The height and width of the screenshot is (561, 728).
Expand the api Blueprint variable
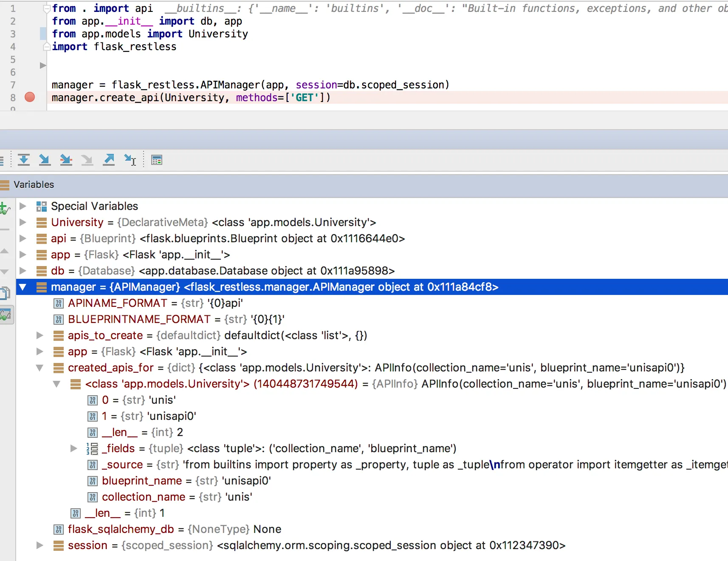[x=23, y=238]
